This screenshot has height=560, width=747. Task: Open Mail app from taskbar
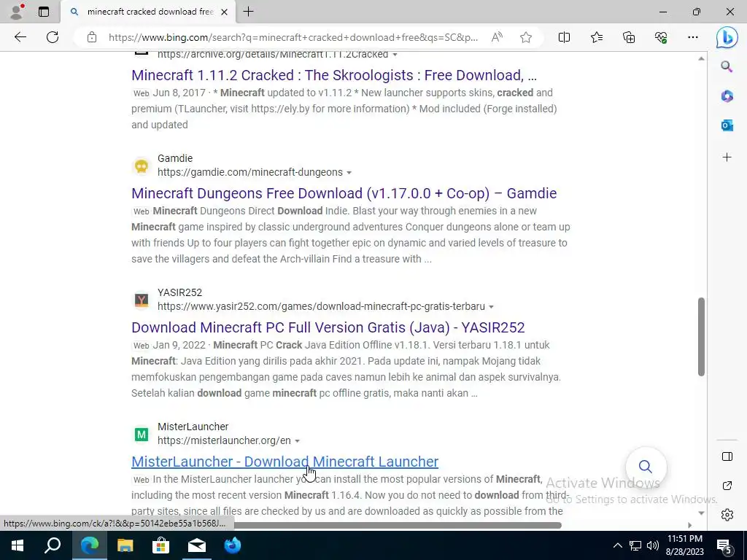coord(197,545)
